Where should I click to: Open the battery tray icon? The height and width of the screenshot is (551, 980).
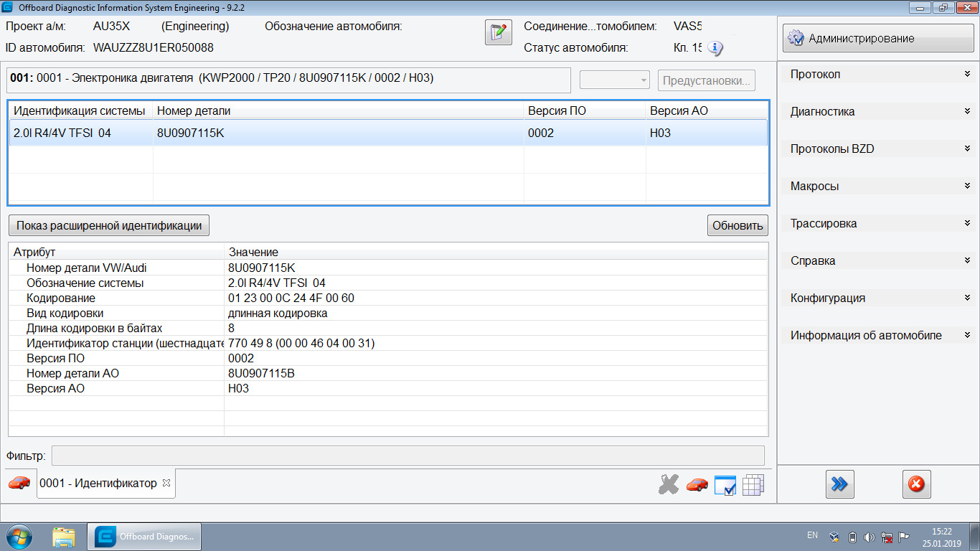tap(852, 537)
